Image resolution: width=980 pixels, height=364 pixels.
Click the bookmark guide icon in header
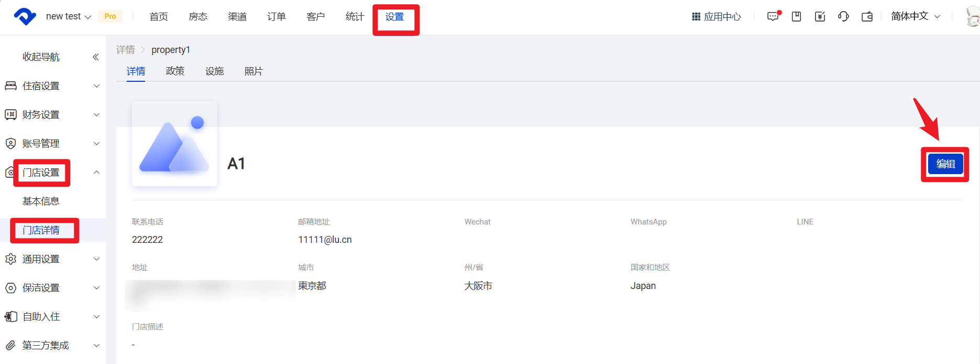pos(796,17)
